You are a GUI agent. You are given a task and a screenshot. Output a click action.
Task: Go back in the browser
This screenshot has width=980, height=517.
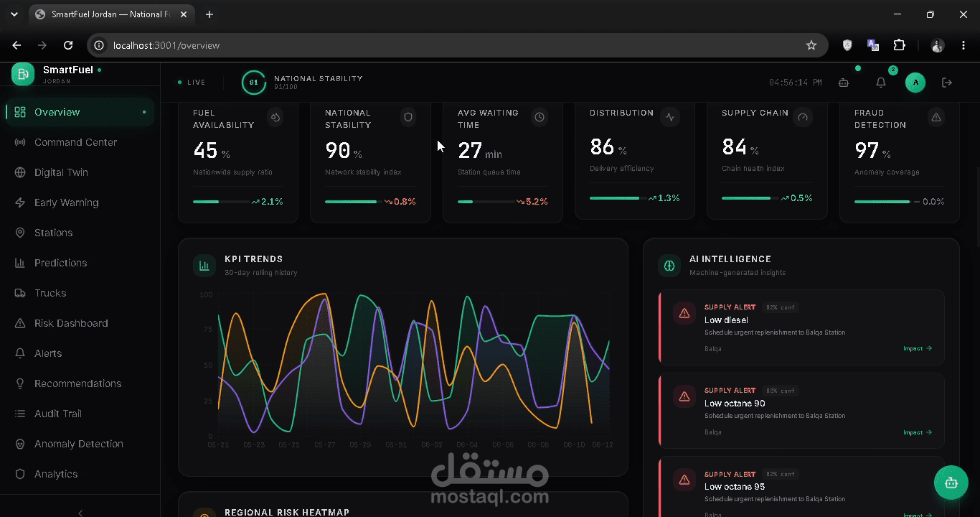[17, 45]
